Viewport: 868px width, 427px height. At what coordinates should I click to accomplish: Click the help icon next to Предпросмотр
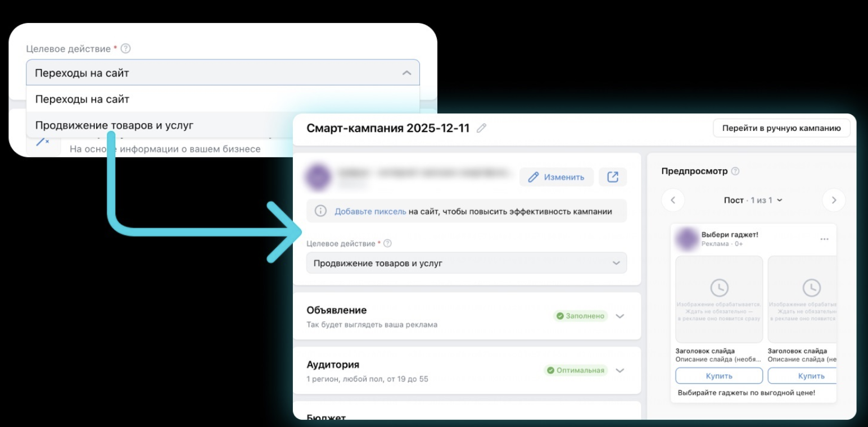point(735,171)
